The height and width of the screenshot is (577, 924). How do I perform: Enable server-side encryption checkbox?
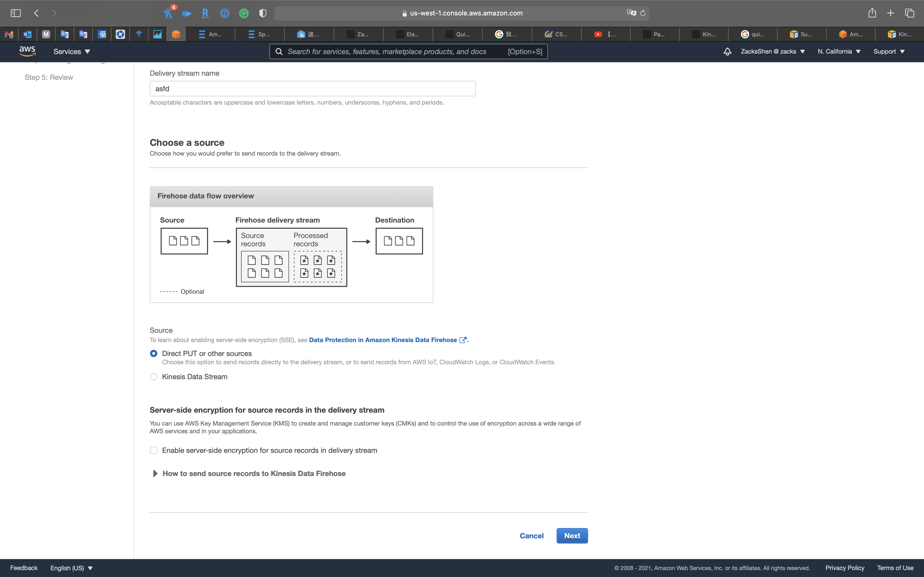coord(153,450)
